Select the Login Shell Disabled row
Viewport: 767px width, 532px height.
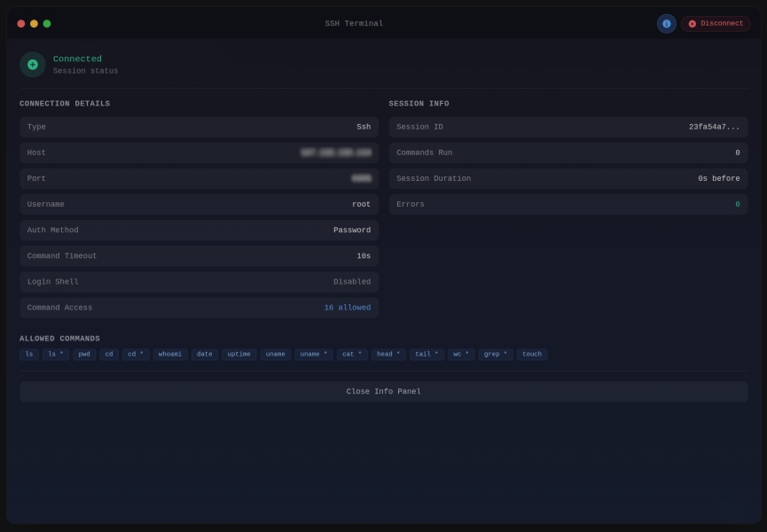click(199, 282)
